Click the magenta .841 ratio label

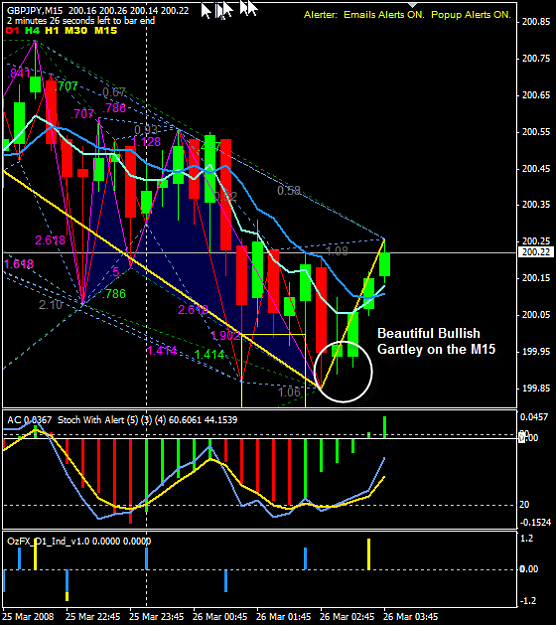19,73
